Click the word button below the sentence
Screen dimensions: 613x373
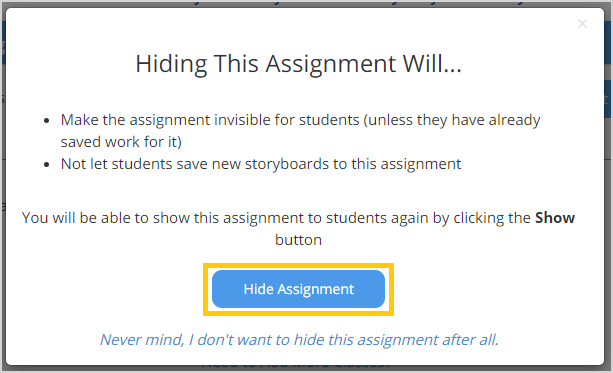tap(298, 240)
